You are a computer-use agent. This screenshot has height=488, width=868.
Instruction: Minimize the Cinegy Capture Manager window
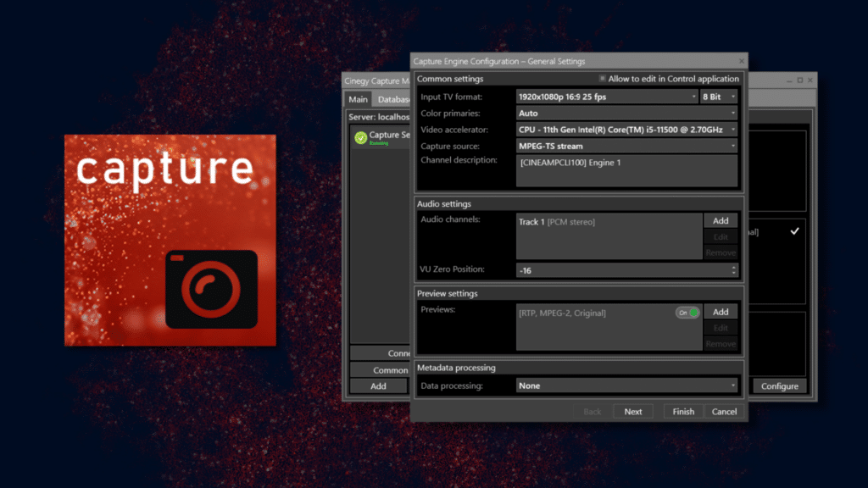coord(789,80)
